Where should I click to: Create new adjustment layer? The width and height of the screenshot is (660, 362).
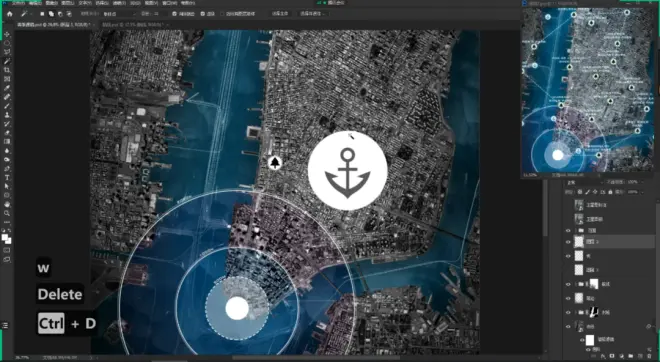621,357
